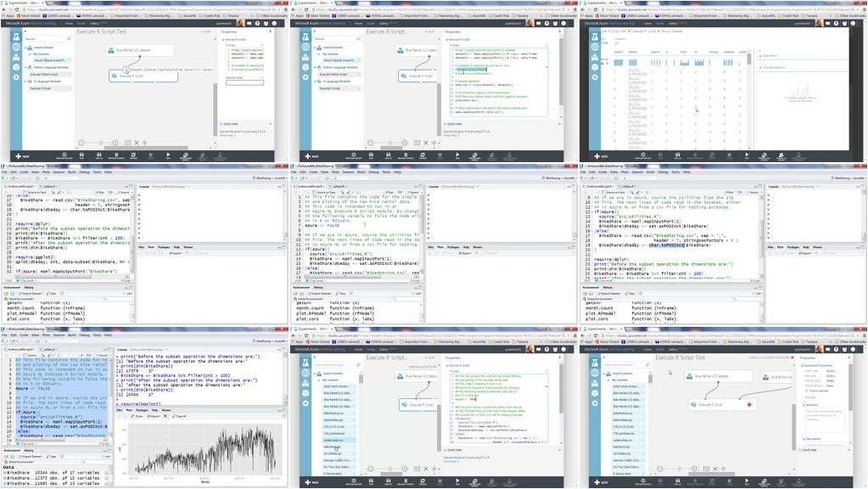The height and width of the screenshot is (489, 868).
Task: Open Trained Models cube icon in first frame
Action: coord(16,67)
